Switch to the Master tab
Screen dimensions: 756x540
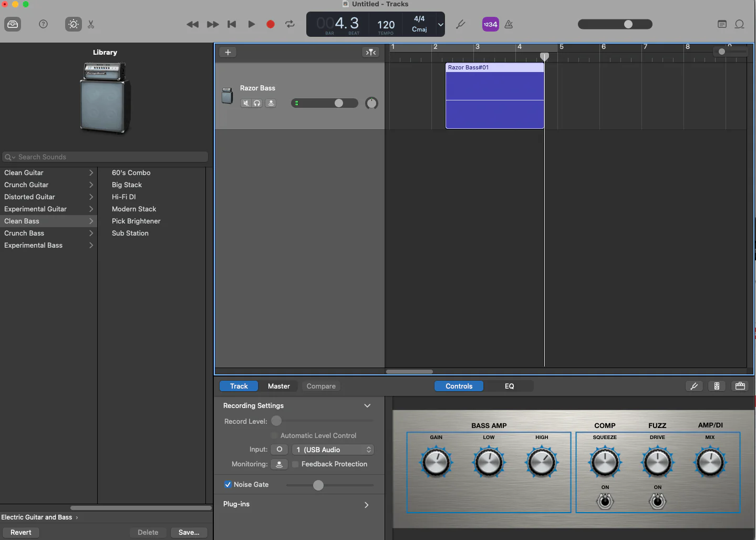(278, 386)
